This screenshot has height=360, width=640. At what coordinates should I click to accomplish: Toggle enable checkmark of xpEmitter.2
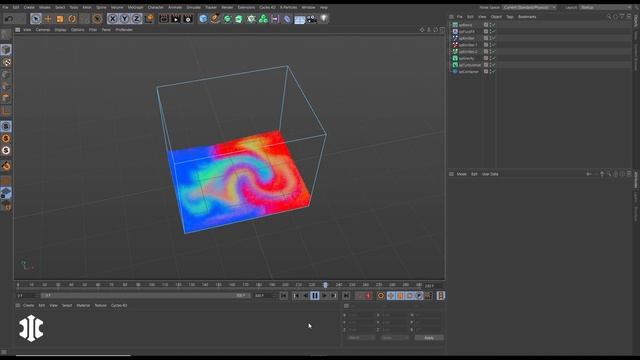click(493, 51)
